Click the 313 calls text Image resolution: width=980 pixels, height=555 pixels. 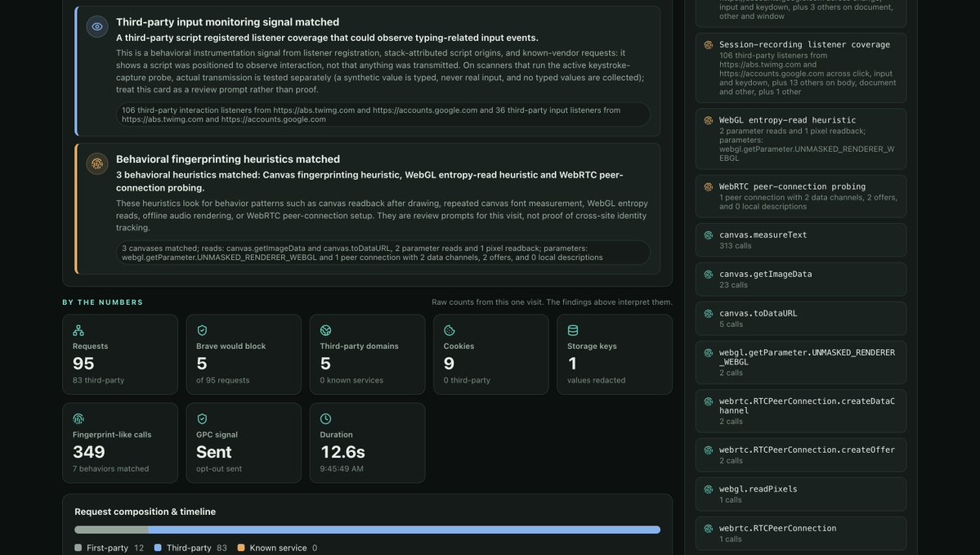coord(735,246)
